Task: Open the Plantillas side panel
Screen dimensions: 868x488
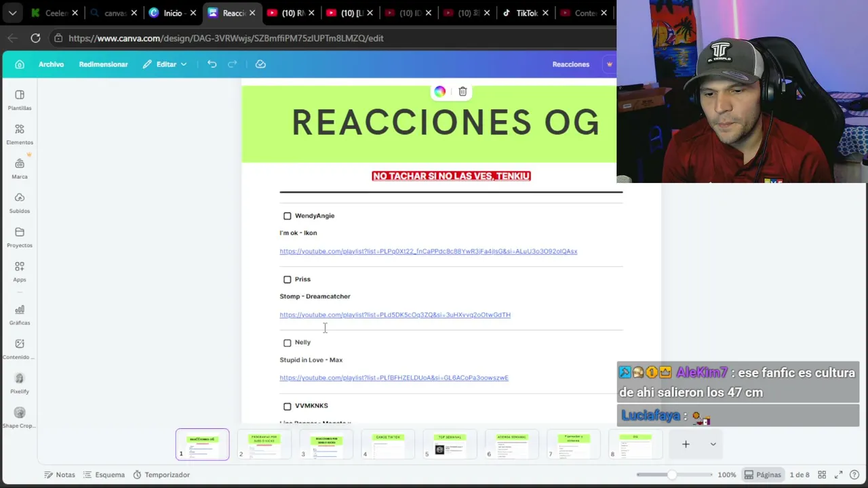Action: click(x=20, y=100)
